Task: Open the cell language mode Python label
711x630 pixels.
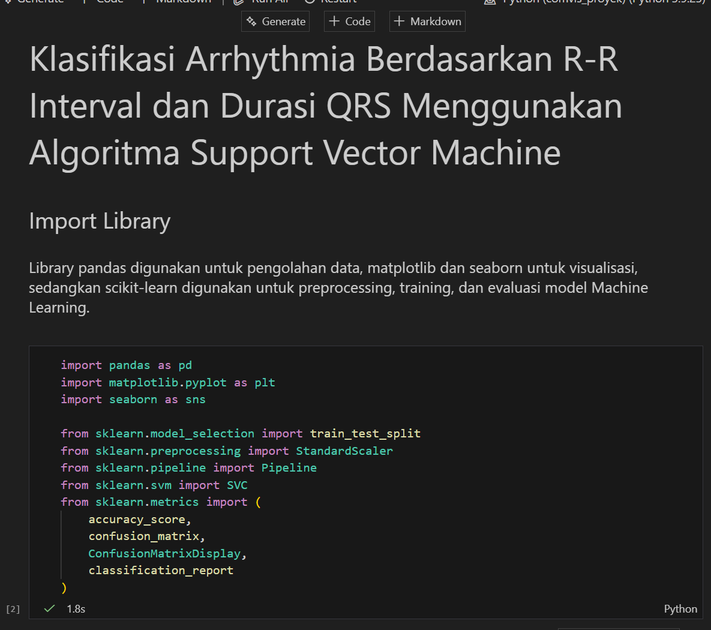Action: pyautogui.click(x=680, y=609)
